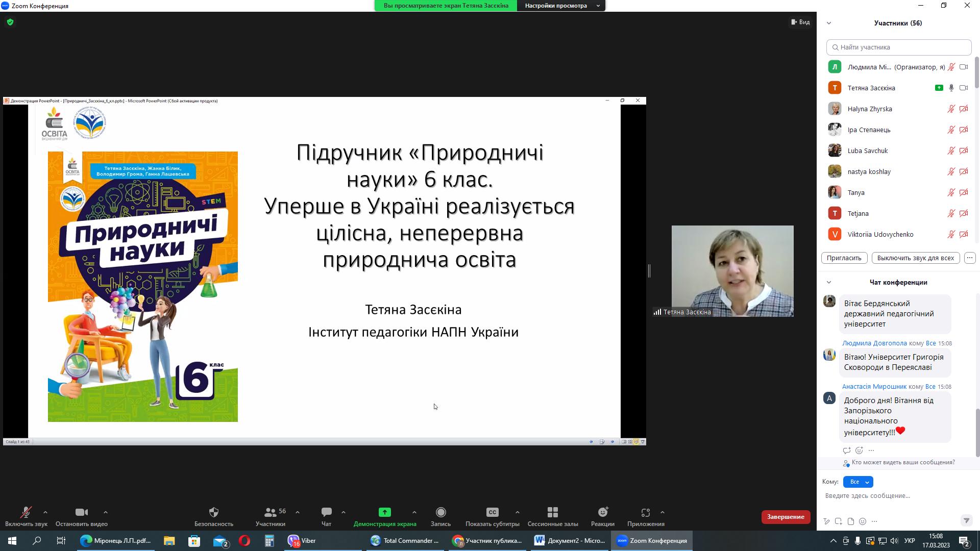980x551 pixels.
Task: Click Выключить звук для всех button
Action: [x=915, y=258]
